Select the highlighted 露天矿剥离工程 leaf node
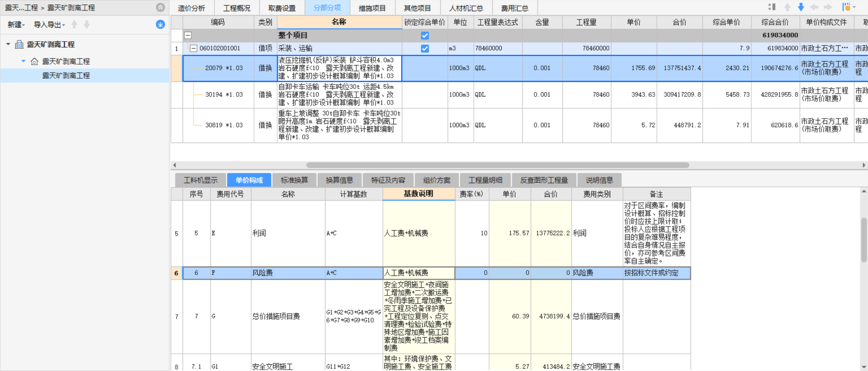The height and width of the screenshot is (371, 868). click(x=66, y=76)
